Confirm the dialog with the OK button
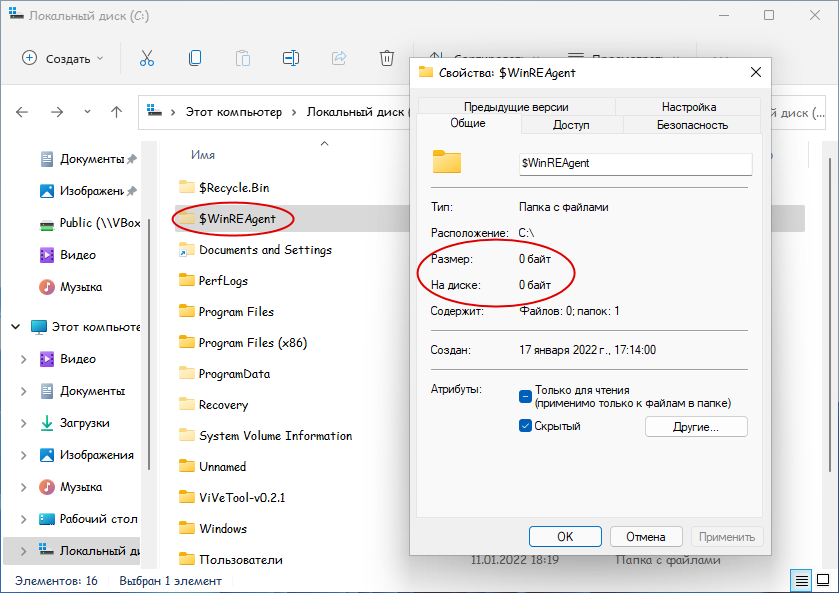The width and height of the screenshot is (839, 593). tap(565, 537)
